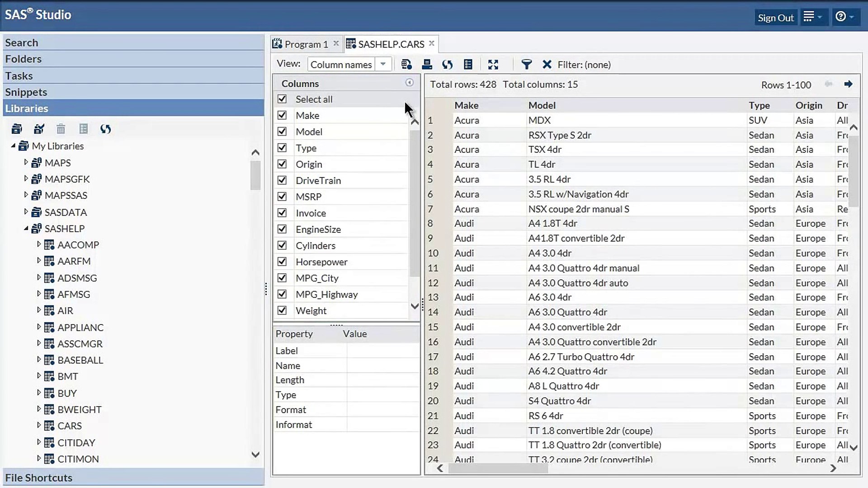Collapse the SASHELP library node
The image size is (868, 488).
(26, 228)
